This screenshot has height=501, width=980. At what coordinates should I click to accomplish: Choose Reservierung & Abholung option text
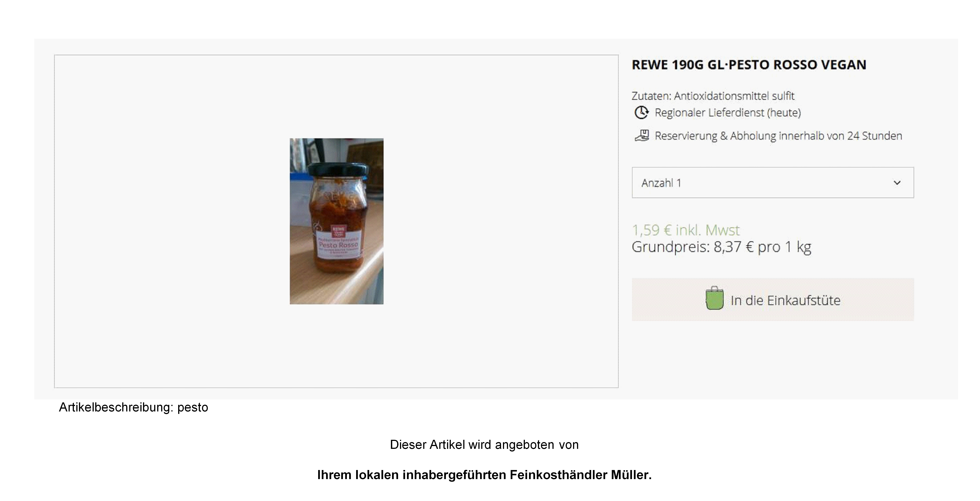(778, 136)
